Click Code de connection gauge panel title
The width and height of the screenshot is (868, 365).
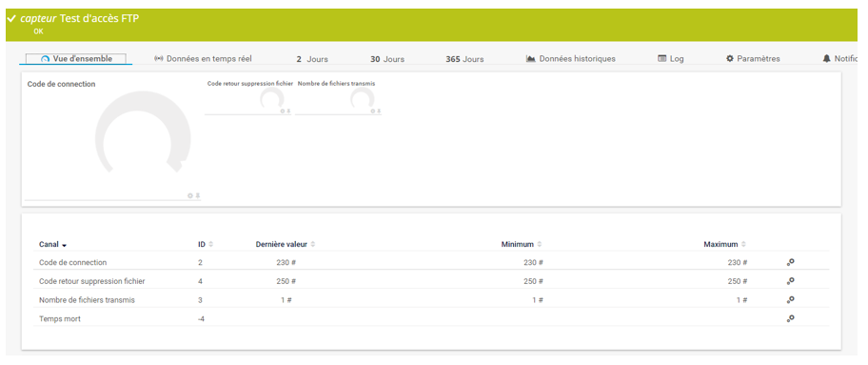[62, 84]
